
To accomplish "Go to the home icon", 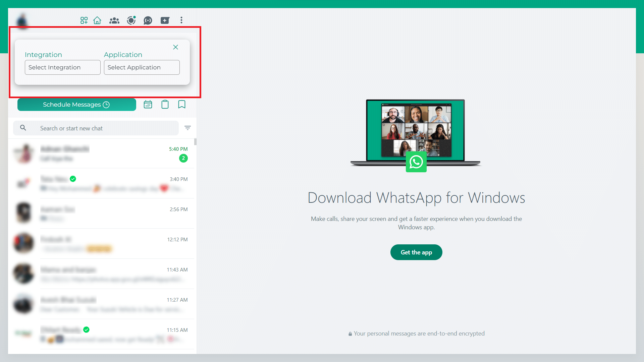I will pos(97,20).
